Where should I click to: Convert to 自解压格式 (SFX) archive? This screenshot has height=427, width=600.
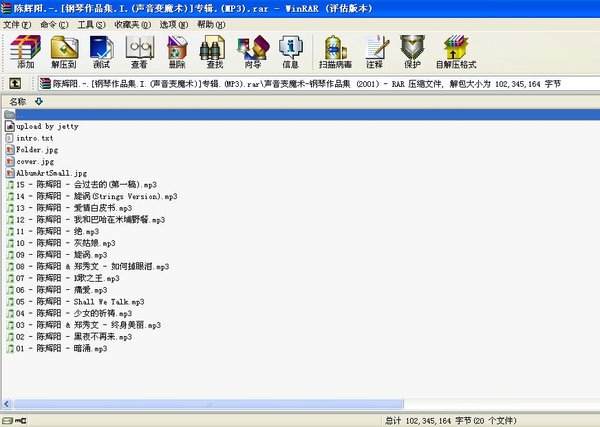[456, 52]
